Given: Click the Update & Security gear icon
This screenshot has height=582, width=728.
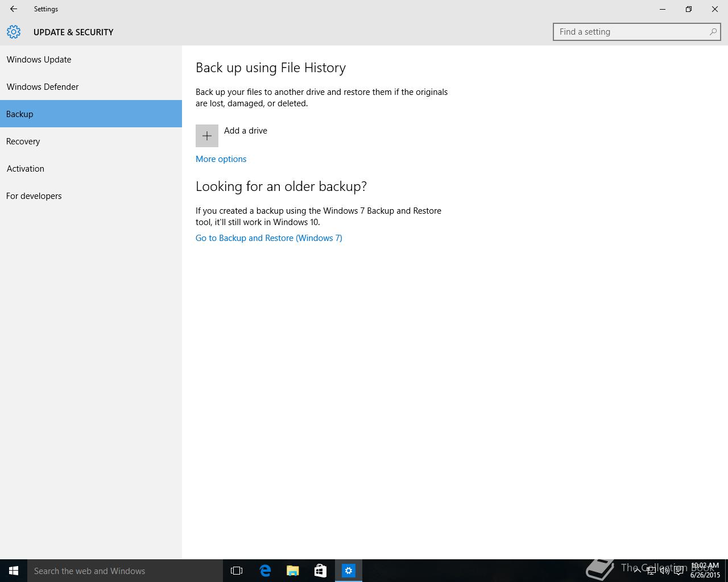Looking at the screenshot, I should (14, 32).
